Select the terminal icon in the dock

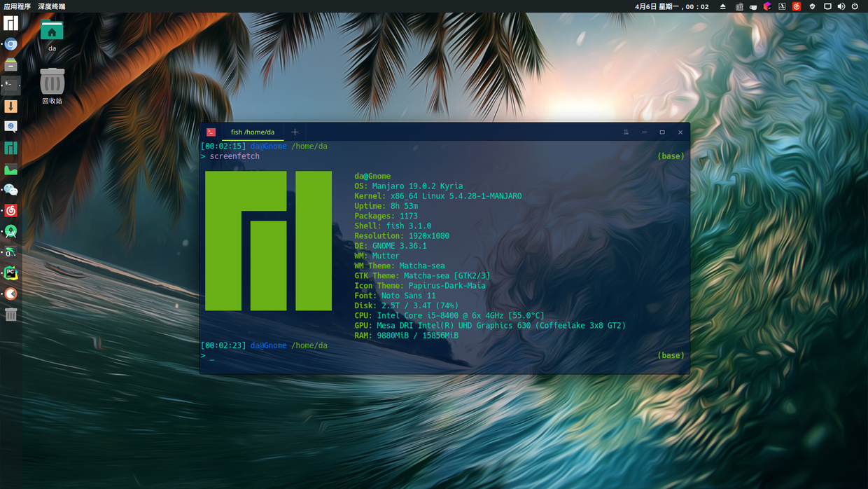click(x=10, y=85)
